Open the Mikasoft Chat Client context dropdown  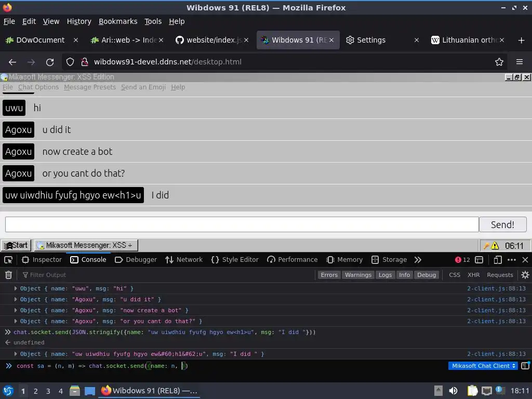click(x=484, y=366)
